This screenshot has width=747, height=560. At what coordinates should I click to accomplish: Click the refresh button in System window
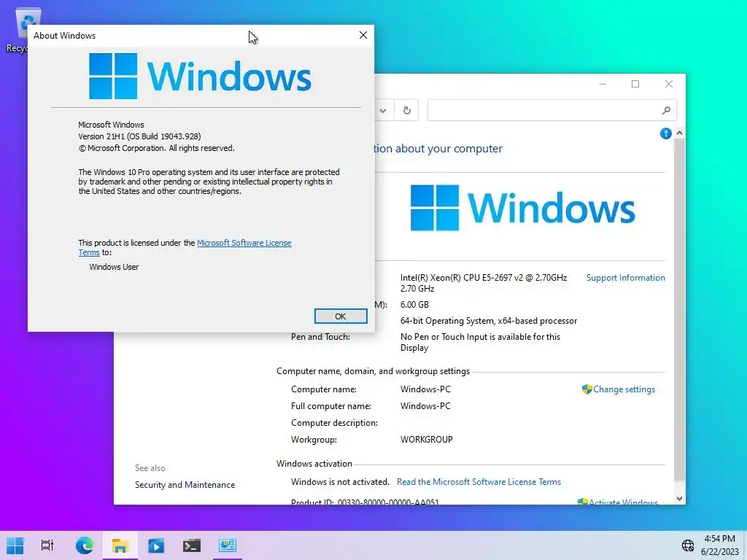pyautogui.click(x=406, y=111)
